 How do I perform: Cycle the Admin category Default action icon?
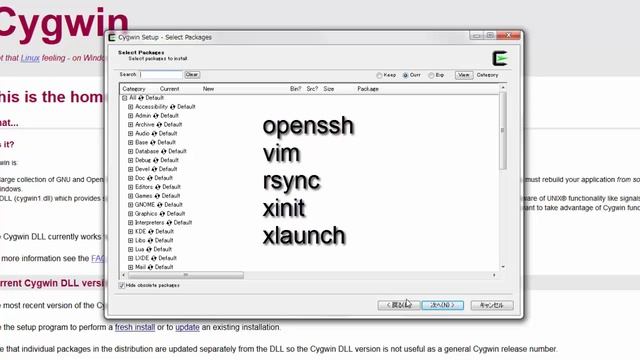click(156, 116)
